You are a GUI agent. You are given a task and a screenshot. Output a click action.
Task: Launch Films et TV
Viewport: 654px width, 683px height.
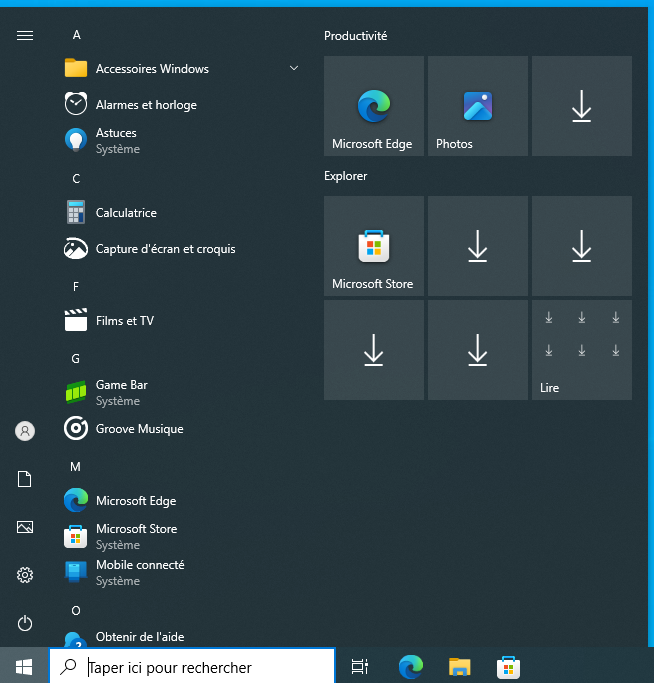[182, 321]
